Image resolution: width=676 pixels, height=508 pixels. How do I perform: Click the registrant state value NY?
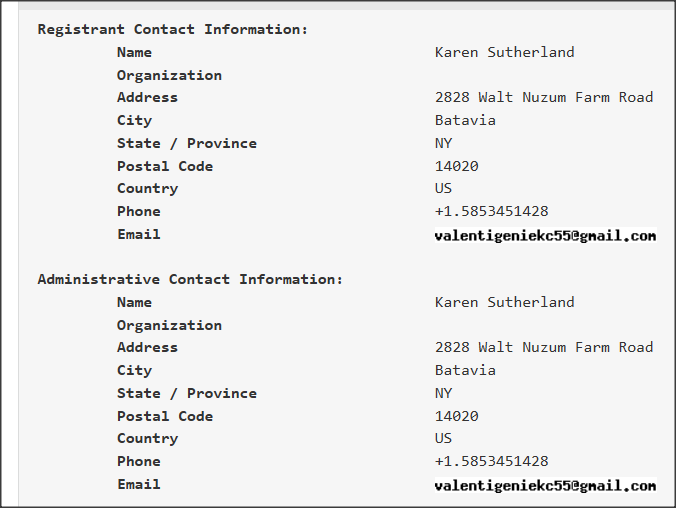[x=443, y=143]
